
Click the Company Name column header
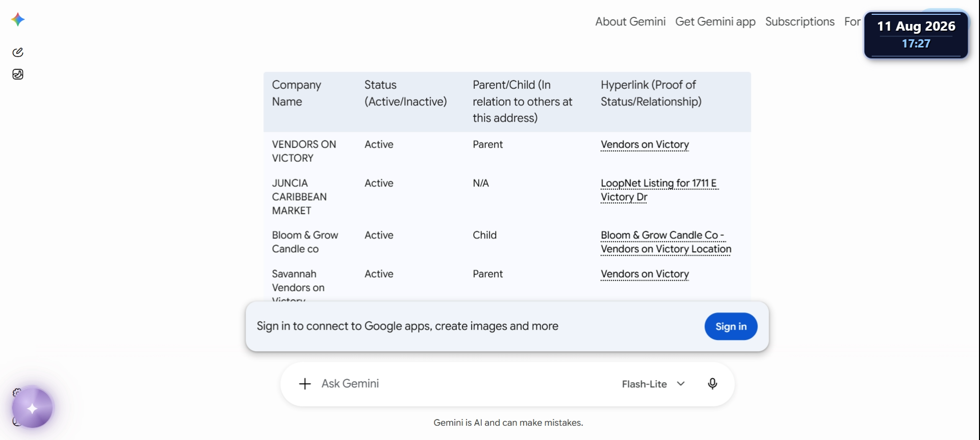(x=297, y=93)
